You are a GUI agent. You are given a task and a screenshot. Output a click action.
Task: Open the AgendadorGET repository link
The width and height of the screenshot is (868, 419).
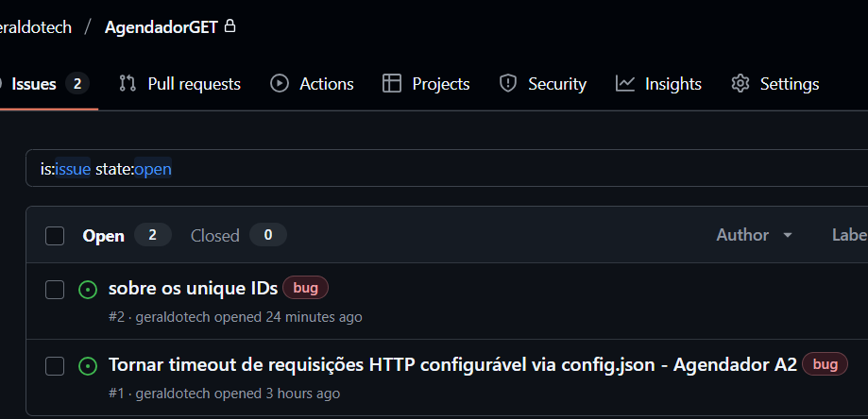coord(162,27)
